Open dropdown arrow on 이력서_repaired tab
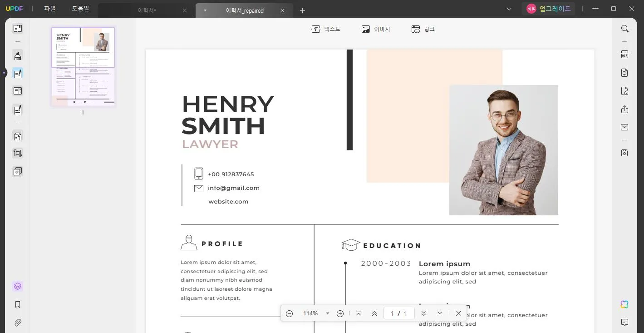 [205, 10]
